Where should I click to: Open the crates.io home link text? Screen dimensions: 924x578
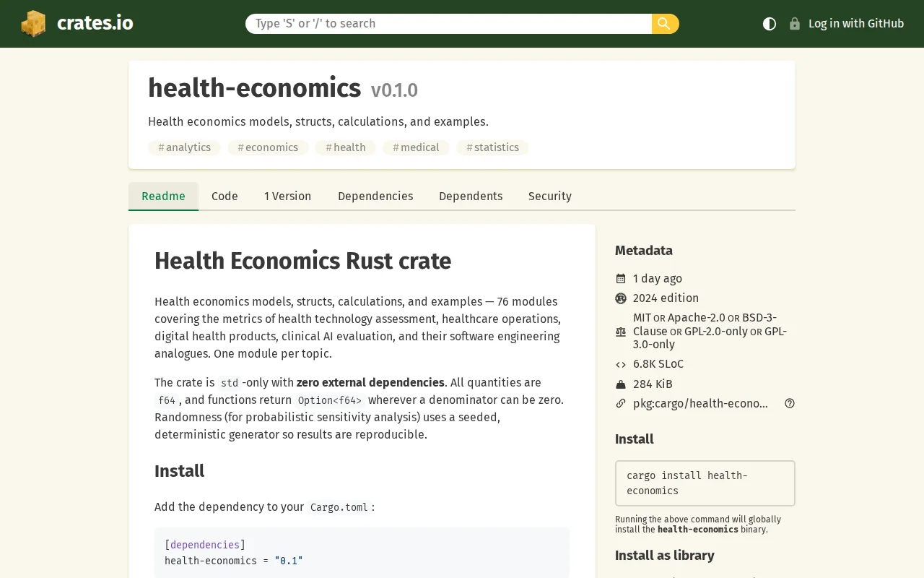coord(95,23)
